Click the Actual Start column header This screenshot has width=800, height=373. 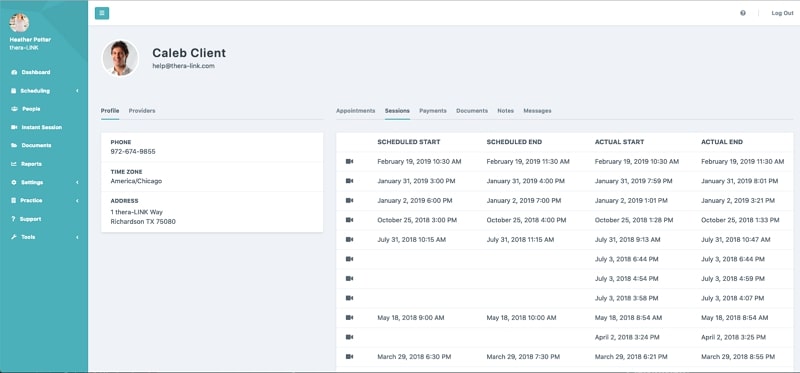pyautogui.click(x=619, y=142)
